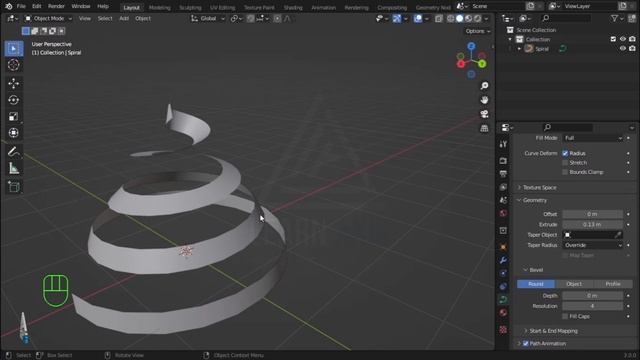Open the Options dropdown in viewport
Viewport: 640px width, 360px height.
point(478,31)
